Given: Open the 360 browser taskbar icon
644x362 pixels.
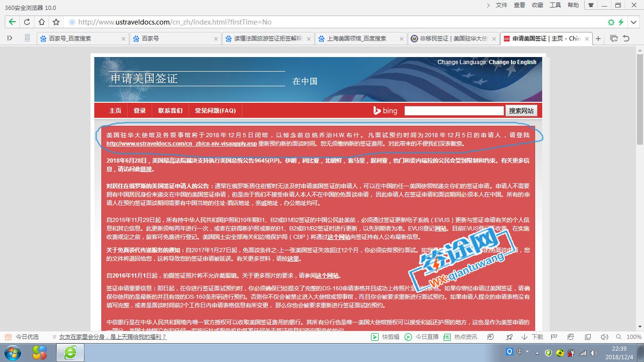Looking at the screenshot, I should (x=70, y=353).
